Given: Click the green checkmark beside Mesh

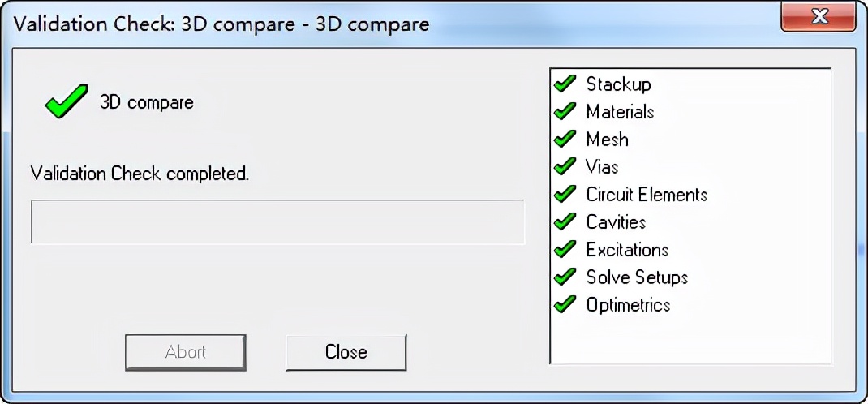Looking at the screenshot, I should coord(565,139).
